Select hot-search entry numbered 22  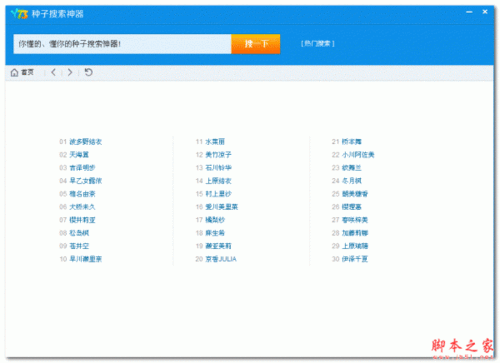(x=358, y=155)
